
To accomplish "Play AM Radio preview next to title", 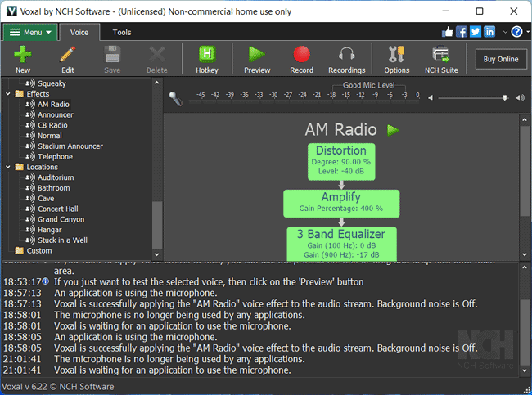I will [x=393, y=130].
